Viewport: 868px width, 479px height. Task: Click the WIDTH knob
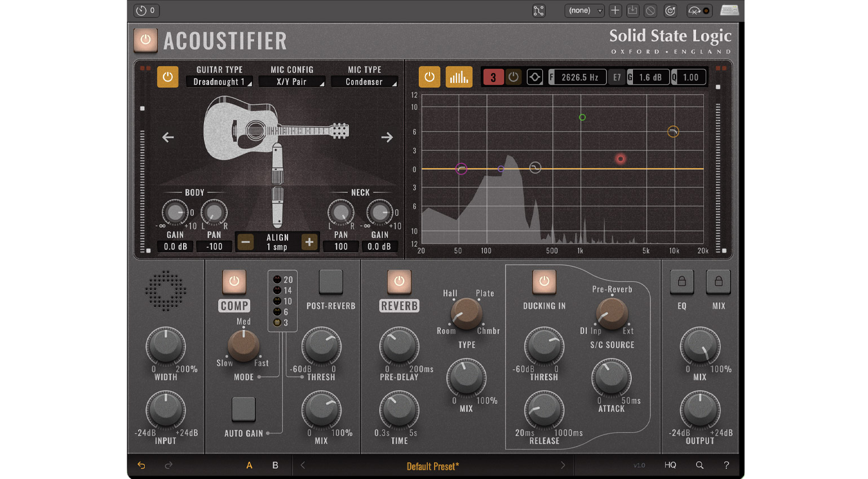166,347
